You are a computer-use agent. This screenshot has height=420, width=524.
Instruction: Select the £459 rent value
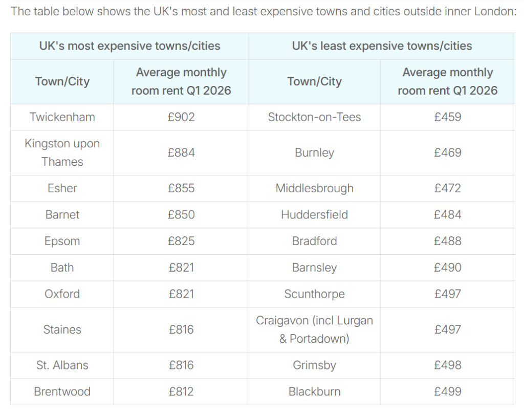[447, 117]
